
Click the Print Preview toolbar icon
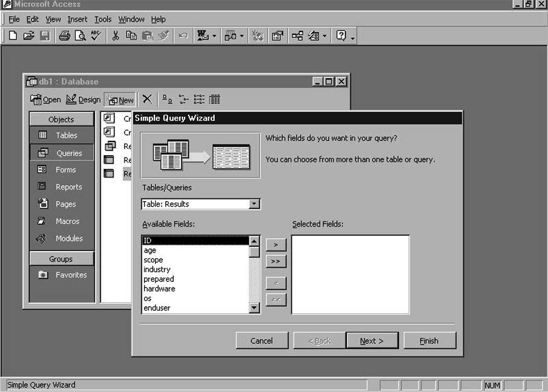point(81,36)
